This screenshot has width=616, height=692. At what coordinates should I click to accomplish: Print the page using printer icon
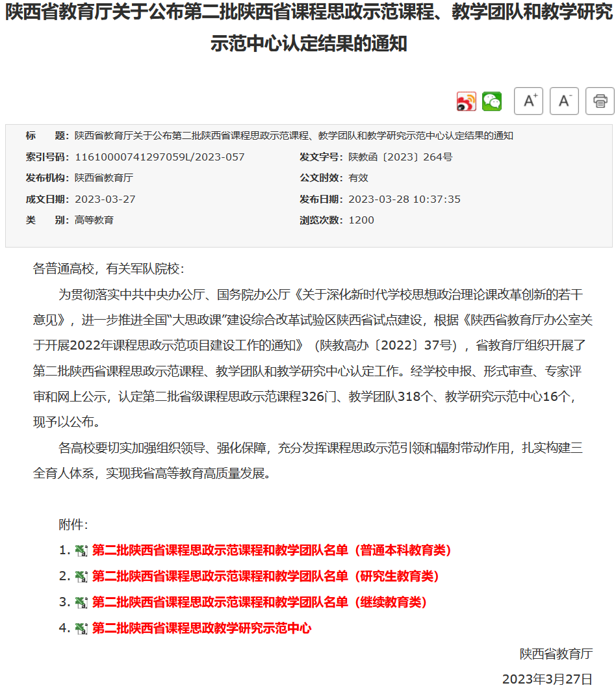click(600, 101)
